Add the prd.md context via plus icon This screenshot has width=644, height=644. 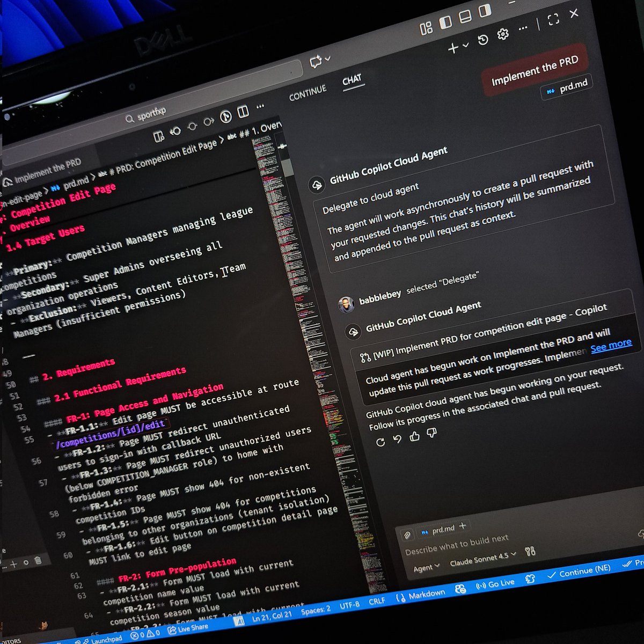pyautogui.click(x=463, y=525)
